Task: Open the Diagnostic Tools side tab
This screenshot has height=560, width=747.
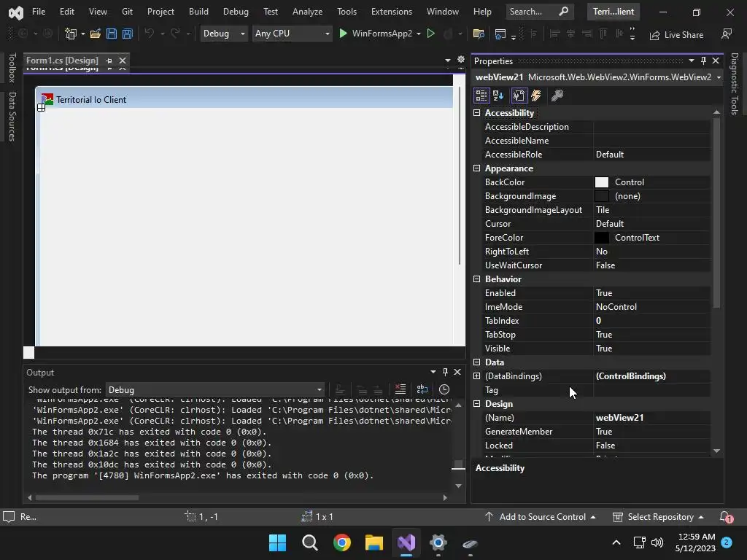Action: click(735, 84)
